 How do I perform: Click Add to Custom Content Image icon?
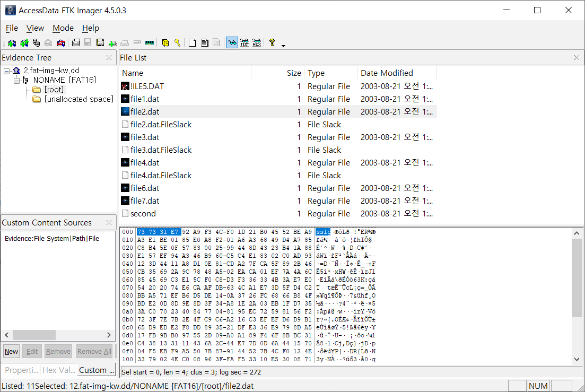[x=112, y=43]
